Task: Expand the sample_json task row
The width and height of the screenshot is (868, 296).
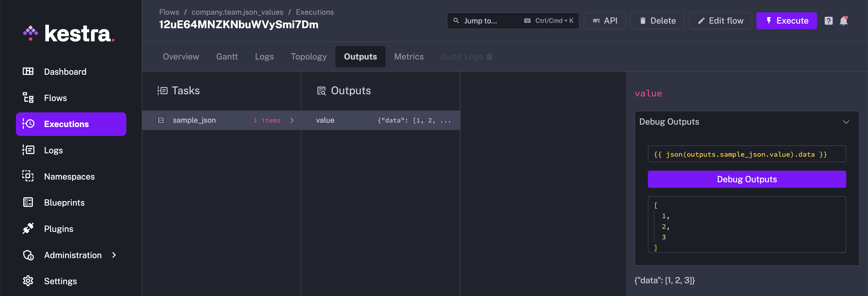Action: tap(292, 120)
